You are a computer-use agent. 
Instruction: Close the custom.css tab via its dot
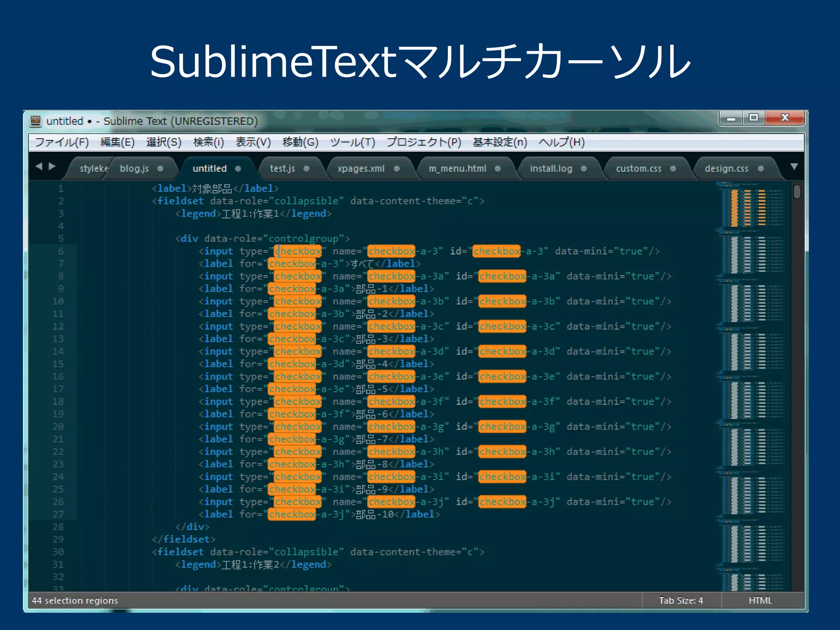point(673,169)
